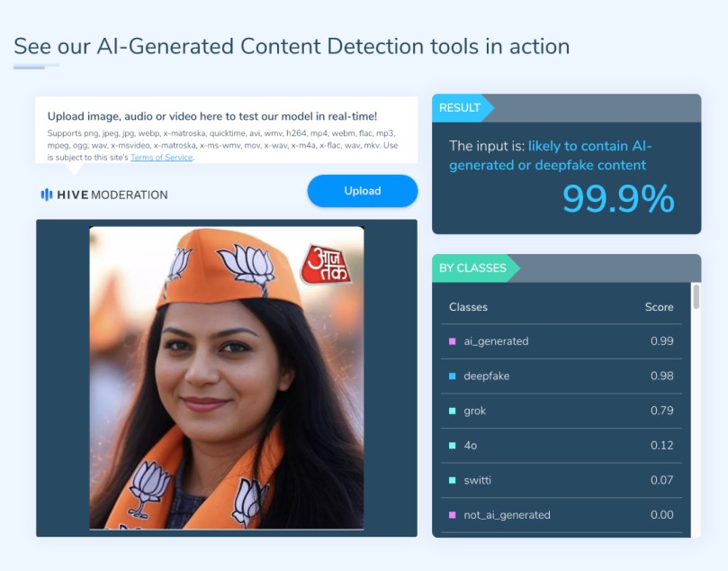Click the Score column header
This screenshot has width=728, height=571.
pyautogui.click(x=659, y=307)
